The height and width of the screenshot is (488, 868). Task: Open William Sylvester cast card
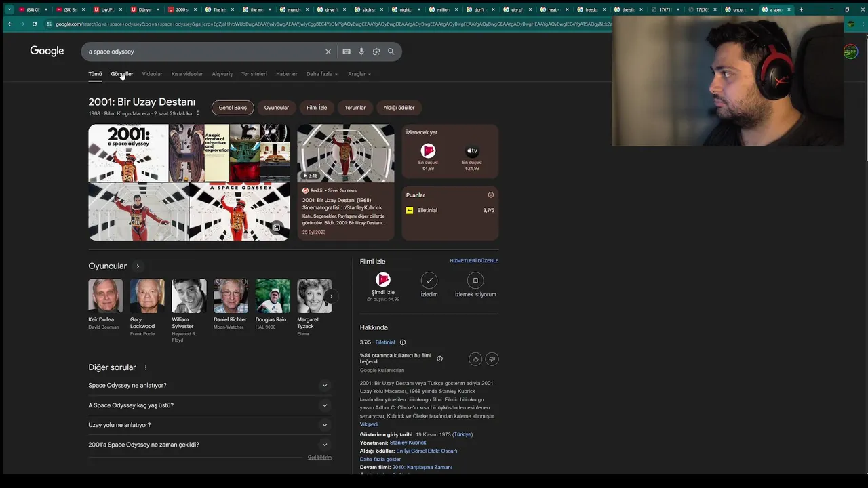[x=189, y=310]
